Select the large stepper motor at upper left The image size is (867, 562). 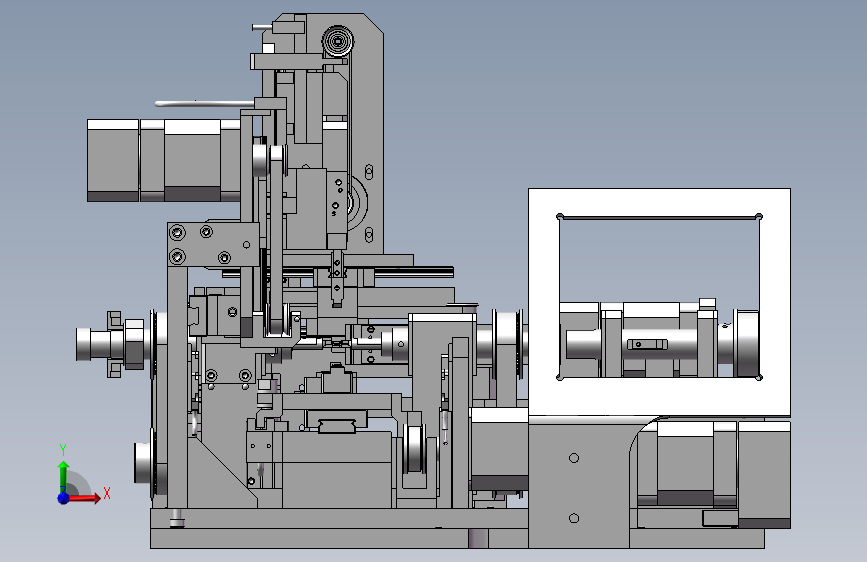[x=164, y=160]
